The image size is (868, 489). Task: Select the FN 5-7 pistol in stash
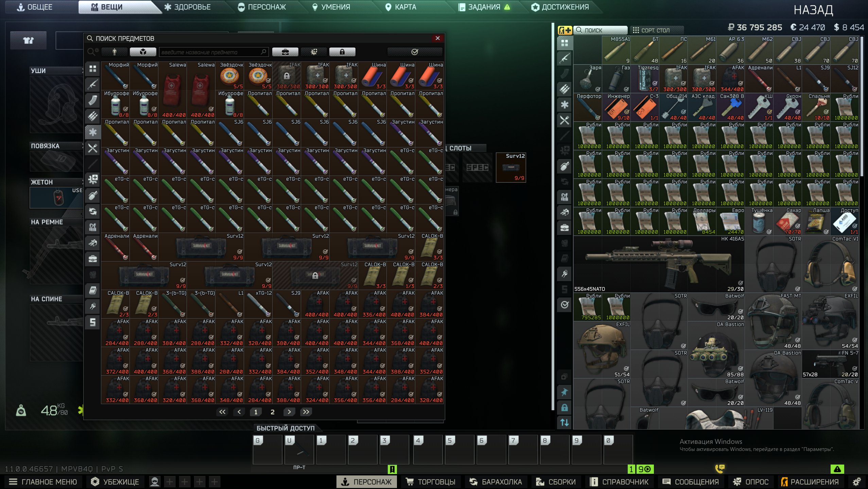831,364
